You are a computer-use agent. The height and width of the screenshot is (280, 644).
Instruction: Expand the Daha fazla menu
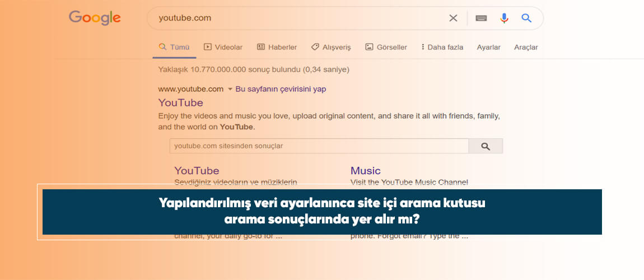[x=442, y=47]
